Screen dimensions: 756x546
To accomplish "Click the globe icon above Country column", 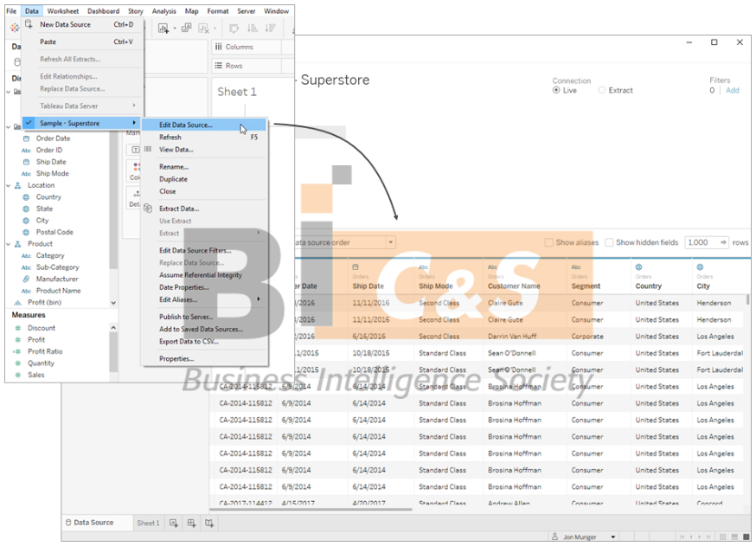I will tap(638, 267).
